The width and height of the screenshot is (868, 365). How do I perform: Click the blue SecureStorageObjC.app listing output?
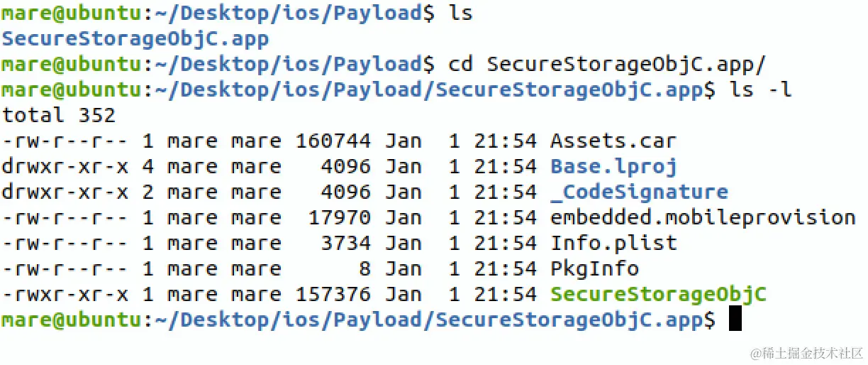coord(135,38)
